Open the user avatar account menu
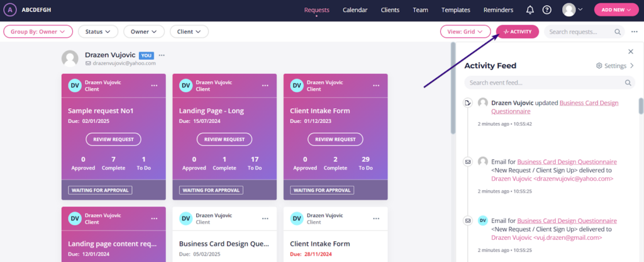The height and width of the screenshot is (262, 644). click(572, 10)
